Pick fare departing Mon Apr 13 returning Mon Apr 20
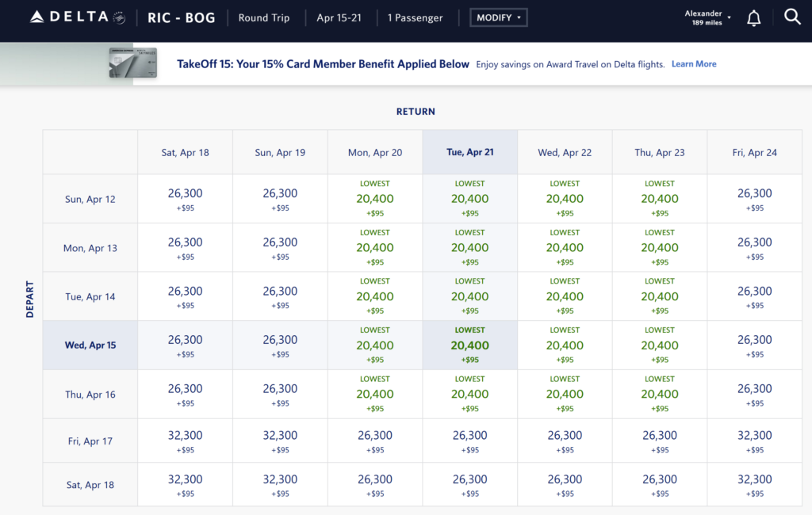The height and width of the screenshot is (515, 812). (x=375, y=248)
